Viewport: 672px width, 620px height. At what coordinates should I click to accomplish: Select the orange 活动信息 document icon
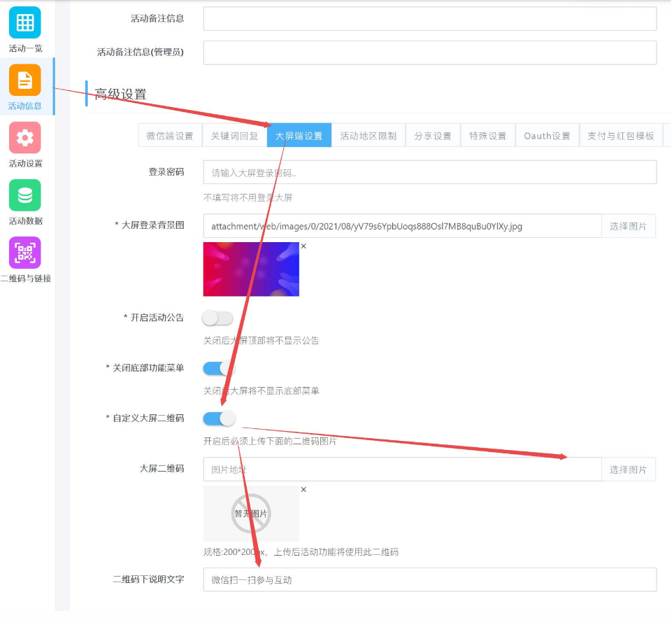(x=25, y=80)
